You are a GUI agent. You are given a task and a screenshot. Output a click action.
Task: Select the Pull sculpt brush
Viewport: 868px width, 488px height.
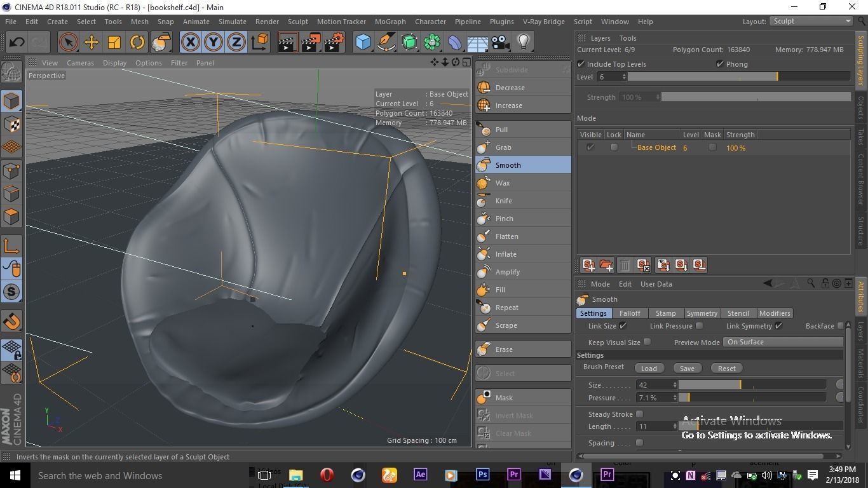point(523,130)
